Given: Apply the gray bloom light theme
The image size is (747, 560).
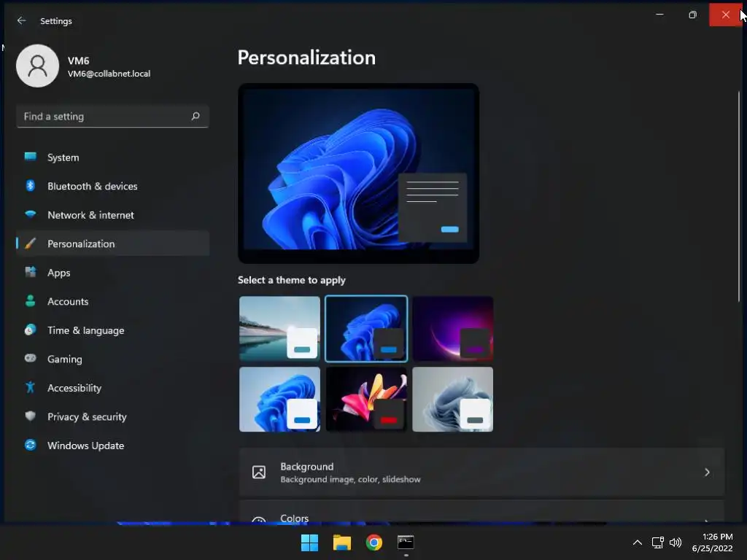Looking at the screenshot, I should 452,399.
